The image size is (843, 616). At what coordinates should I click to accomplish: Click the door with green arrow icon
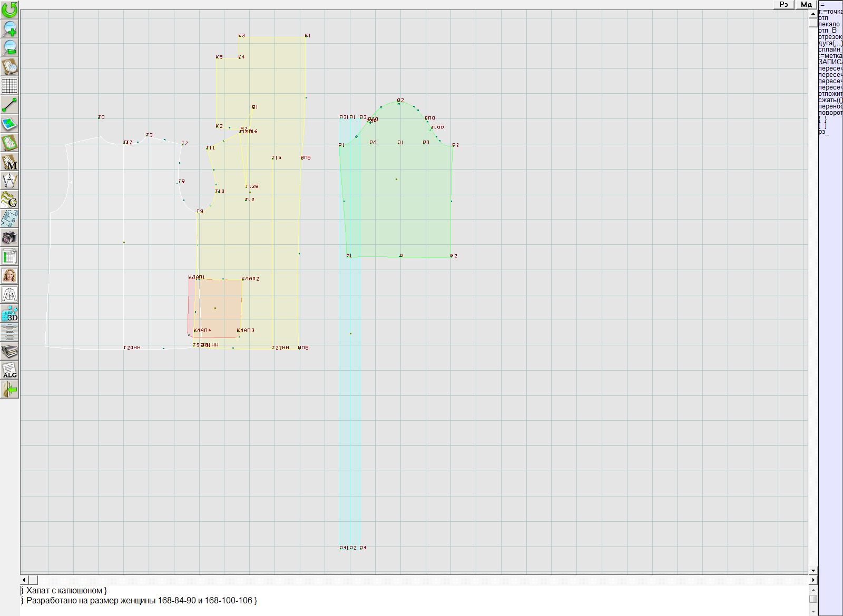pyautogui.click(x=9, y=389)
